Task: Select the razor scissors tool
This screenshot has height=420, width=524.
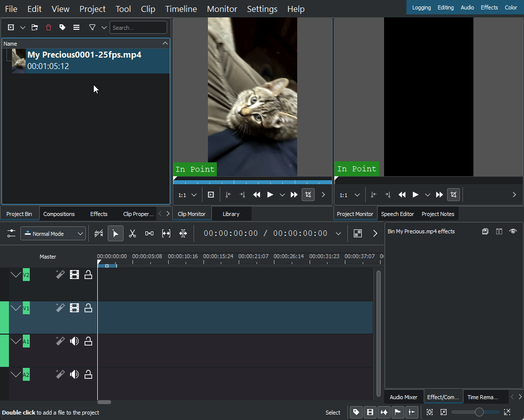Action: [x=132, y=233]
